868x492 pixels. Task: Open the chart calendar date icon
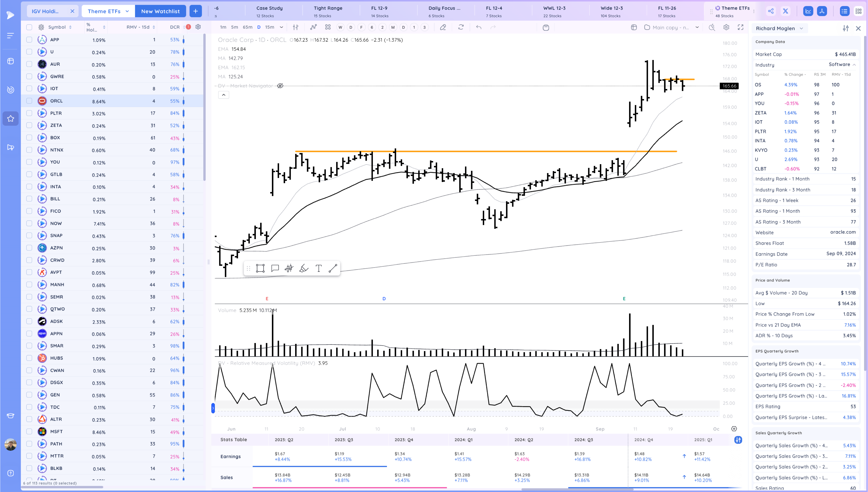pyautogui.click(x=546, y=27)
